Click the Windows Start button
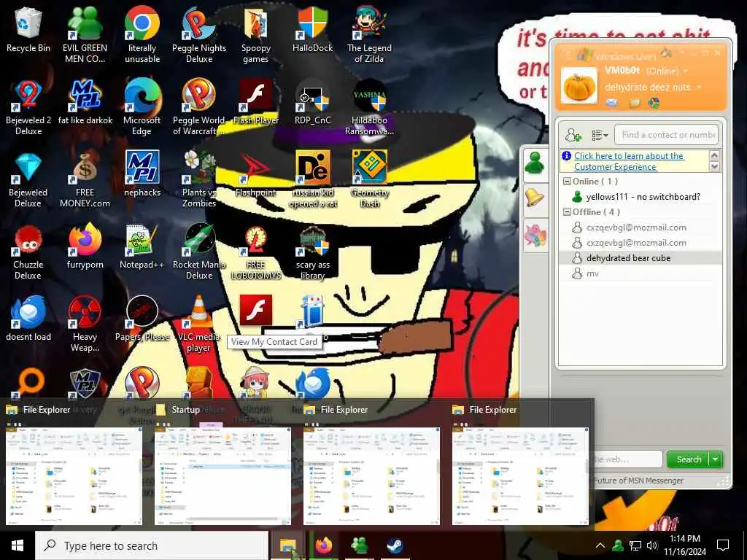Viewport: 747px width, 560px height. click(x=18, y=545)
